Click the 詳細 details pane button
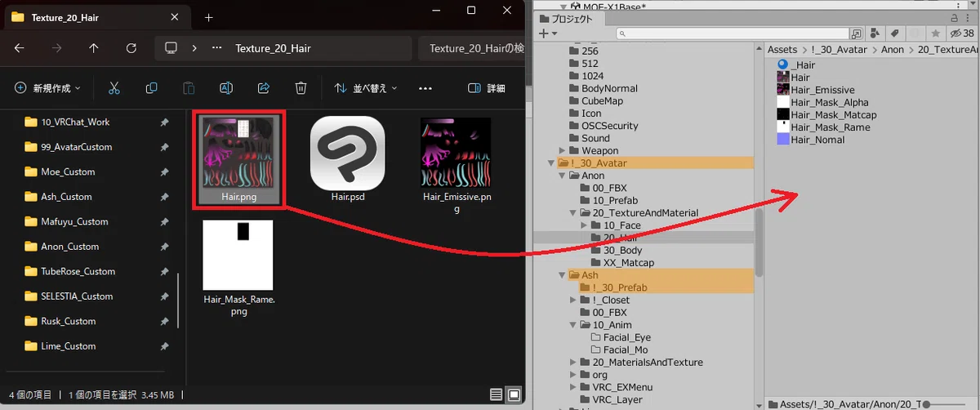 tap(486, 88)
